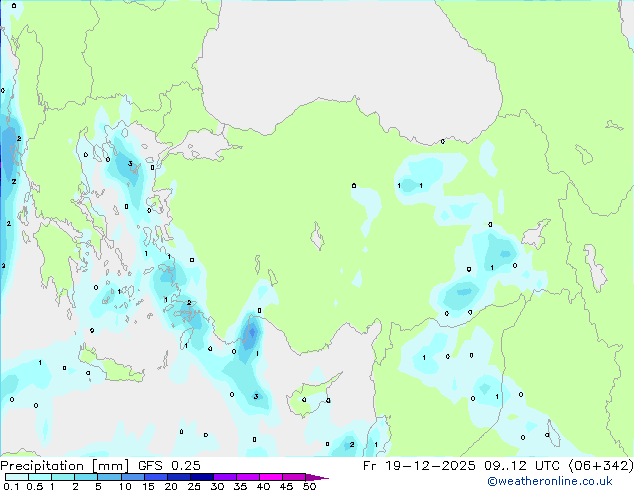Click the 0.1–0.5 mm palest cyan legend swatch

click(x=17, y=477)
